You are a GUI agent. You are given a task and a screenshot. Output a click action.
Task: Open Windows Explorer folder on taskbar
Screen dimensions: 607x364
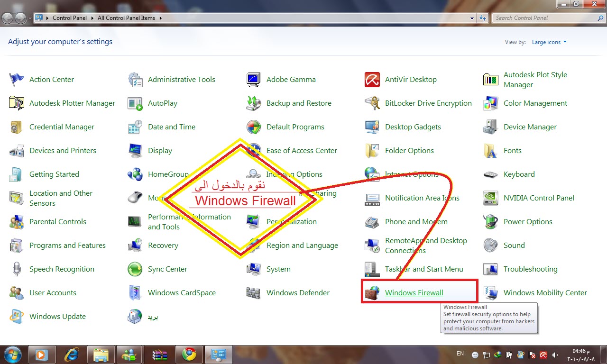(x=101, y=354)
